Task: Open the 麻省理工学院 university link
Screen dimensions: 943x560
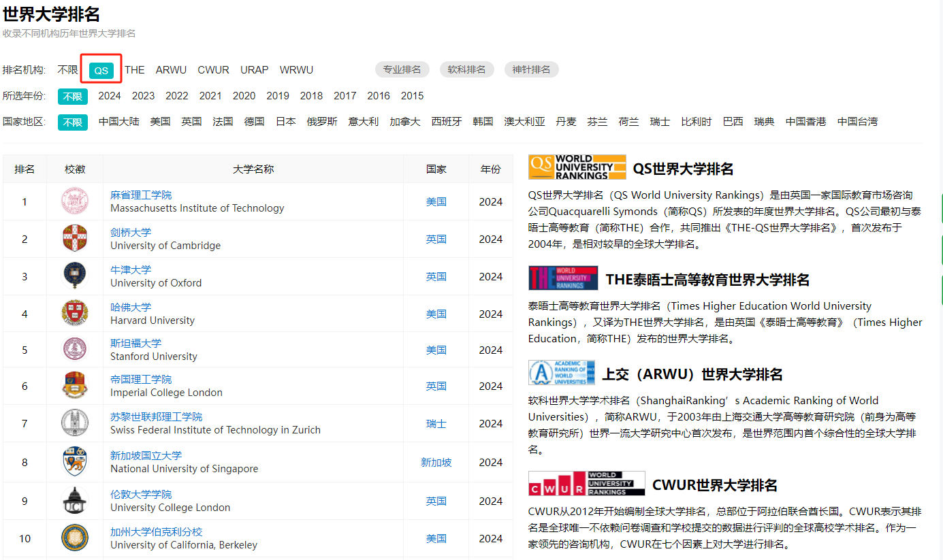Action: [141, 194]
